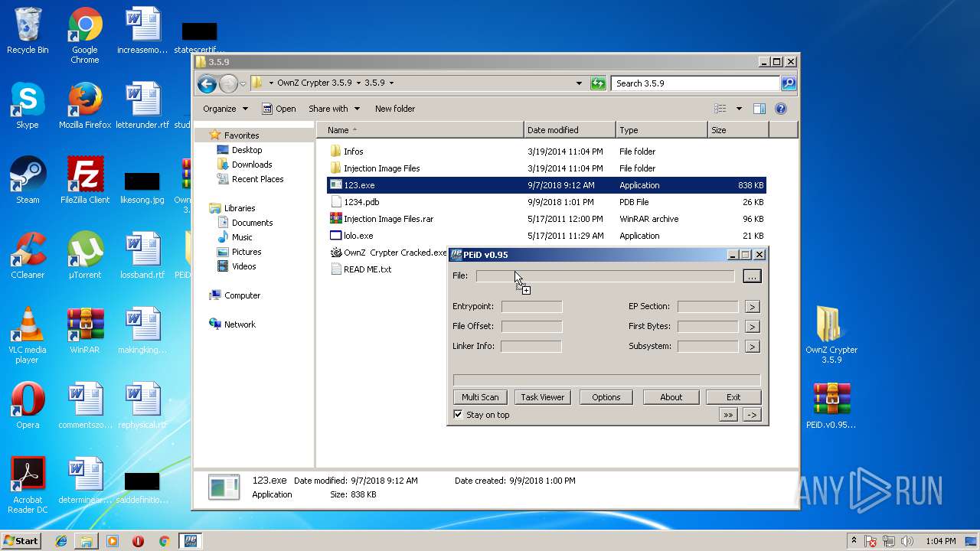Select 1234.pdb file row
The width and height of the screenshot is (980, 551).
click(x=547, y=202)
